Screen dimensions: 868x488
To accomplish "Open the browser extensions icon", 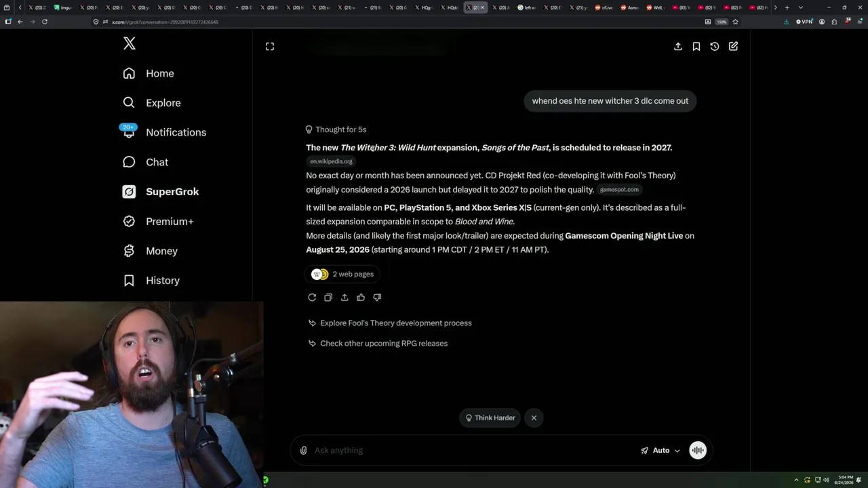I will (x=834, y=22).
